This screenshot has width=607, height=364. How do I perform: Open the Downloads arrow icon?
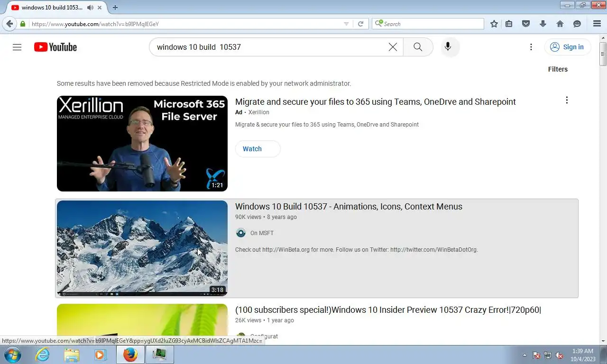543,24
